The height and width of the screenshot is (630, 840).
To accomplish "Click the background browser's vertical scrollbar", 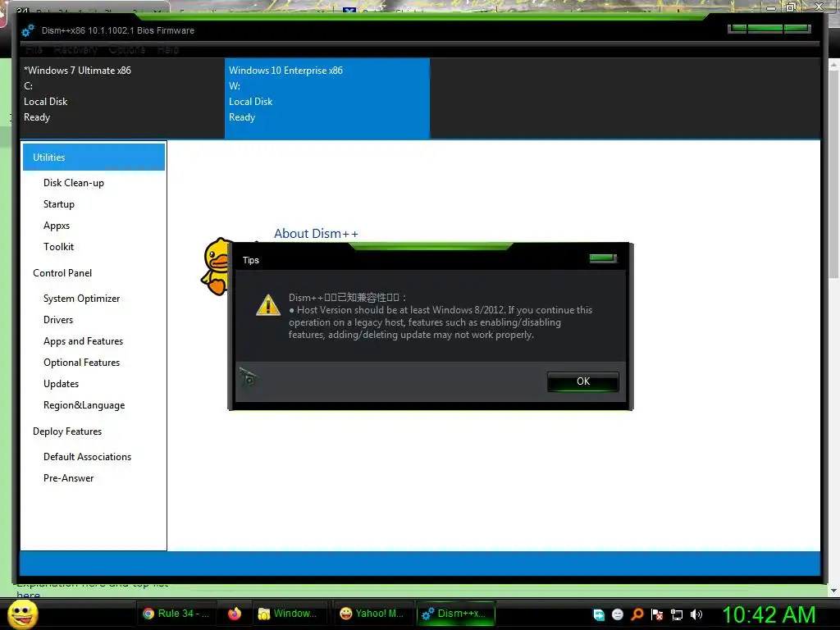I will tap(834, 326).
